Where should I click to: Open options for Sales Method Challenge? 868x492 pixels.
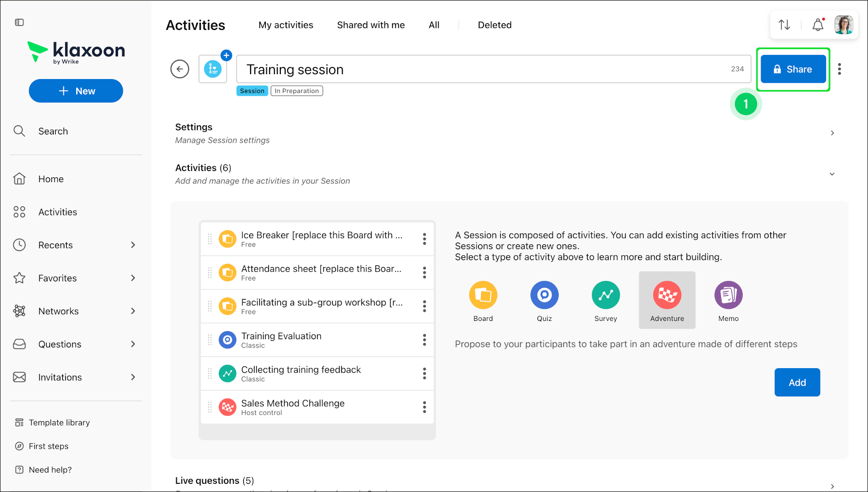pos(424,407)
